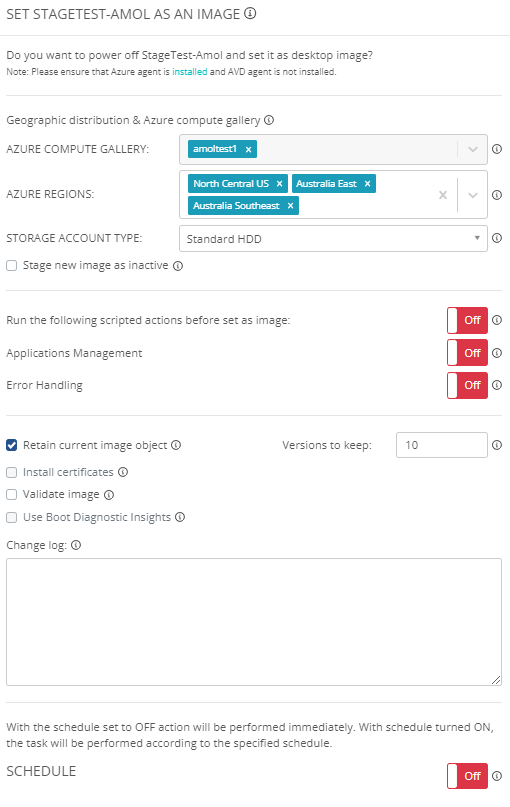The width and height of the screenshot is (510, 807).
Task: Click info icon next to Storage Account Type
Action: click(497, 238)
